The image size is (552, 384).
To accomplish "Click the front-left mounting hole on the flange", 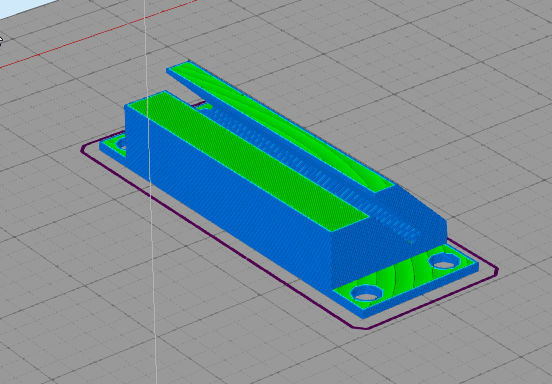I will pos(367,293).
